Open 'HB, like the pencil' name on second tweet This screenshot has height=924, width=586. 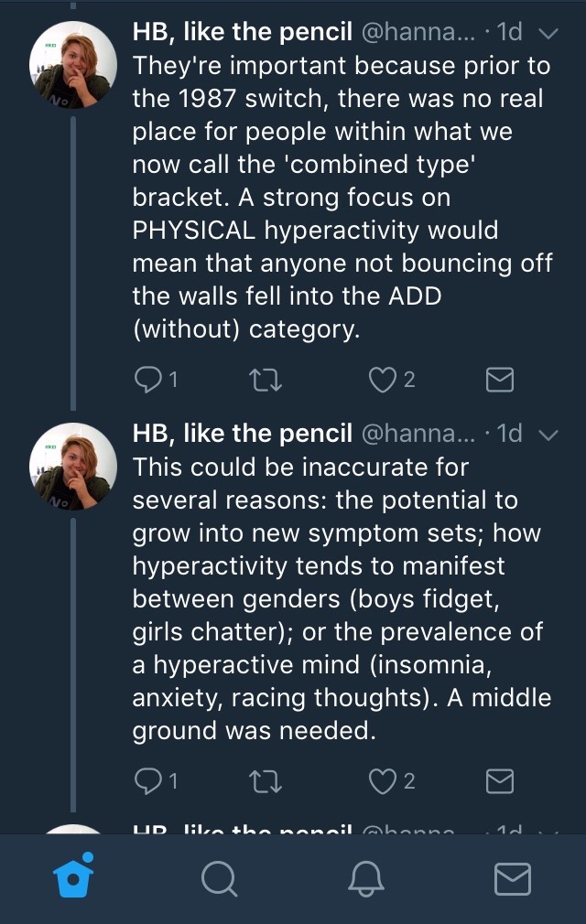(x=243, y=434)
